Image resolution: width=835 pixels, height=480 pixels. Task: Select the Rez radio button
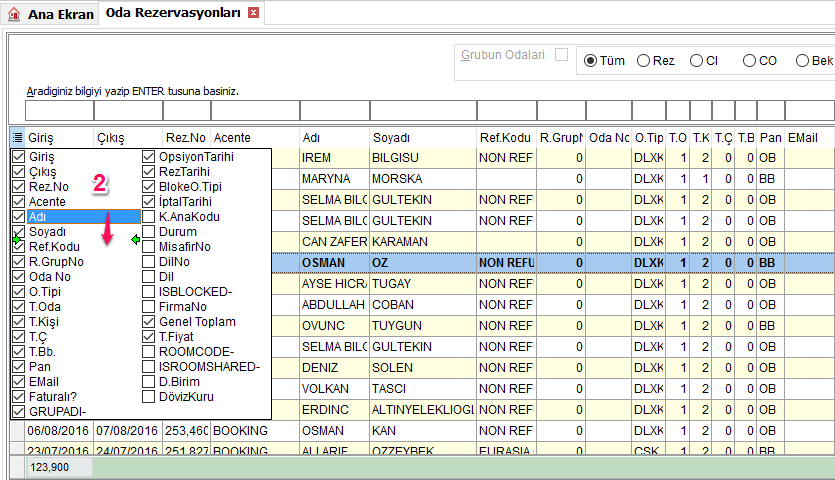[x=643, y=61]
